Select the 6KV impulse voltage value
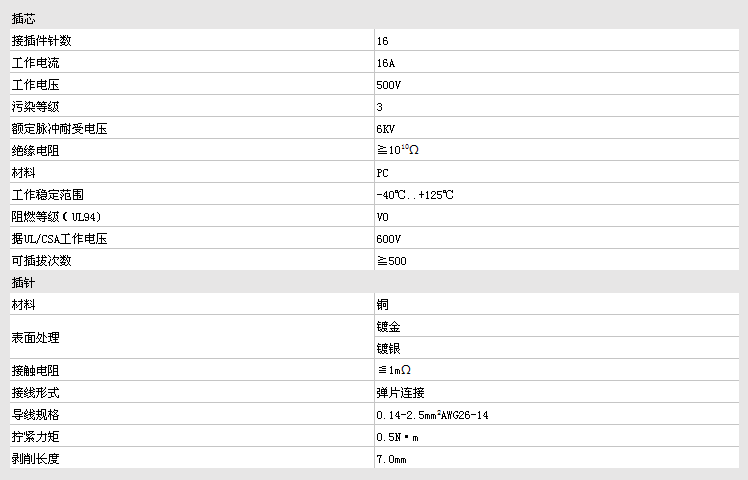This screenshot has height=480, width=748. pyautogui.click(x=386, y=129)
